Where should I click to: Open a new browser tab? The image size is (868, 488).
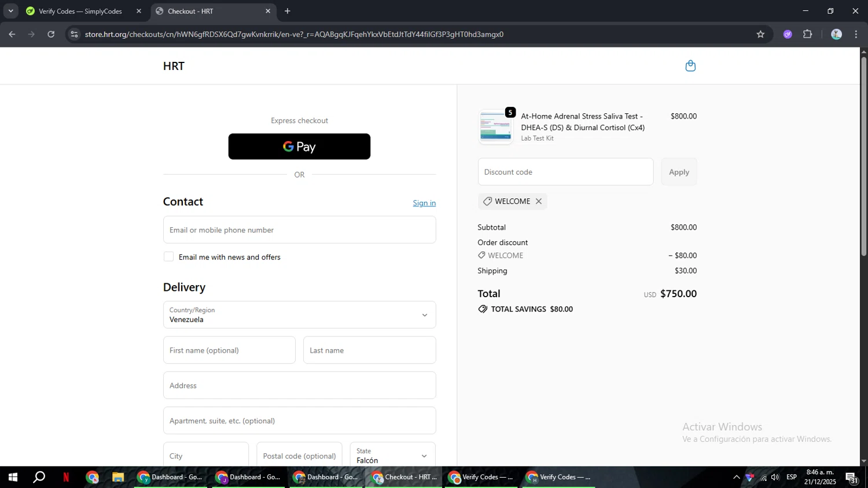(288, 11)
